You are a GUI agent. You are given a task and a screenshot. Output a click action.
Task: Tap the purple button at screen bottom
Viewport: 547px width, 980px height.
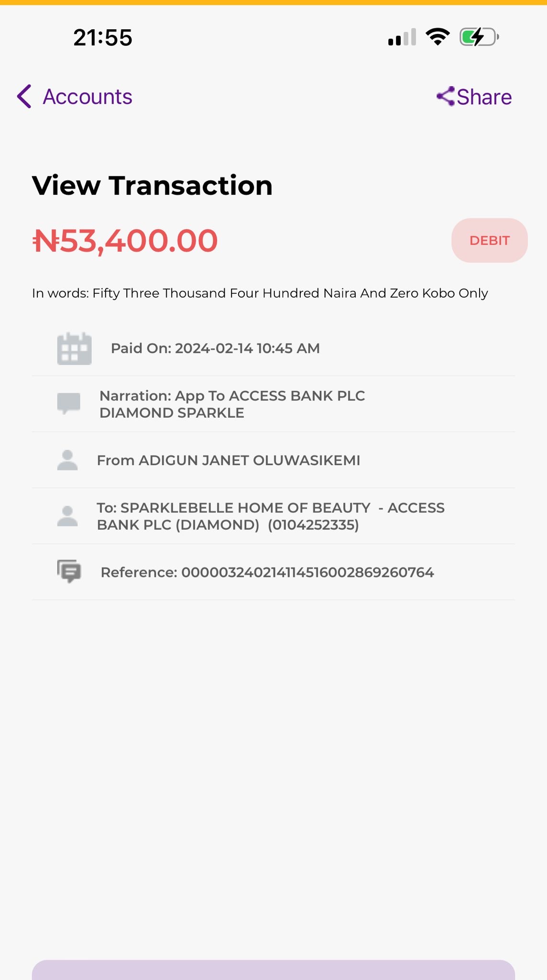point(273,970)
